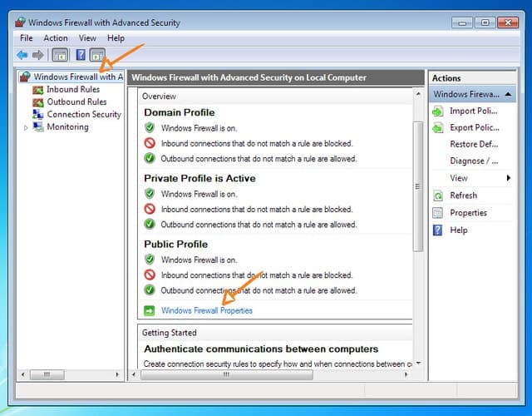The height and width of the screenshot is (416, 532).
Task: Click the Public Profile heading
Action: (175, 244)
